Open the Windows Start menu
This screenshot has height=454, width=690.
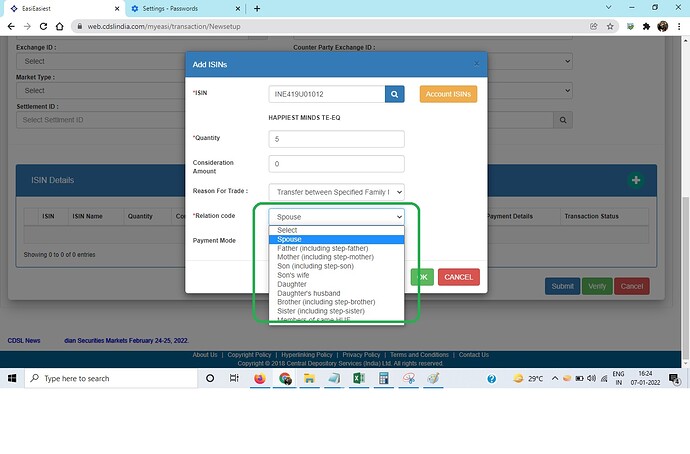pos(12,378)
